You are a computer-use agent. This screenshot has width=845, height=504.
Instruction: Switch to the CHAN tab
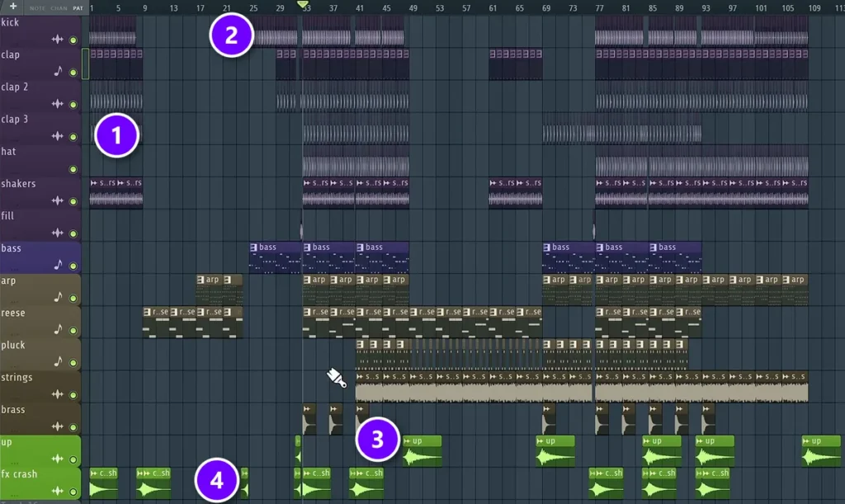coord(59,8)
